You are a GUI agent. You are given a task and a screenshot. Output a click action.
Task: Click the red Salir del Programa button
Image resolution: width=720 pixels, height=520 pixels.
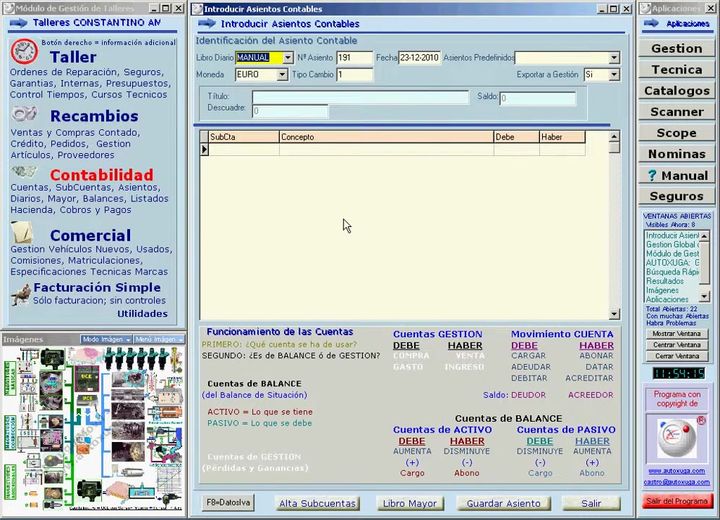point(677,501)
